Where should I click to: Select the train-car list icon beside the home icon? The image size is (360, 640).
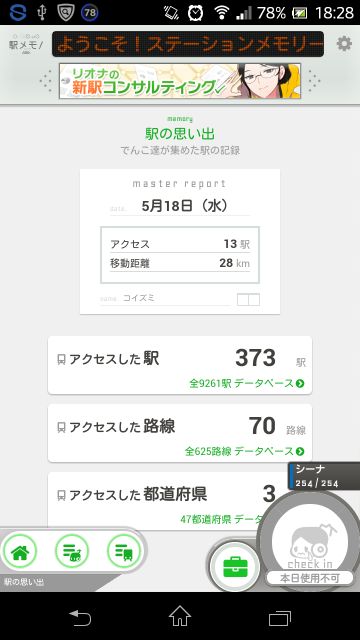click(72, 551)
